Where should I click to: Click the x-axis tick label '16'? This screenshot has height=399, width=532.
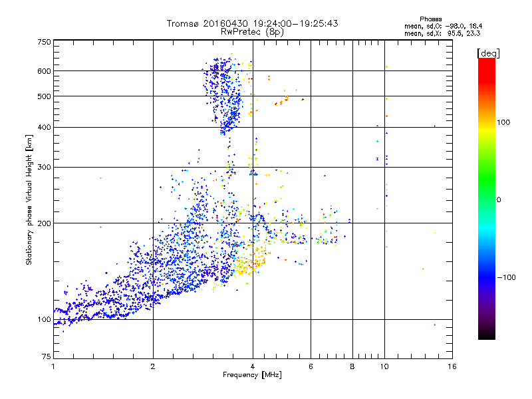(x=452, y=366)
